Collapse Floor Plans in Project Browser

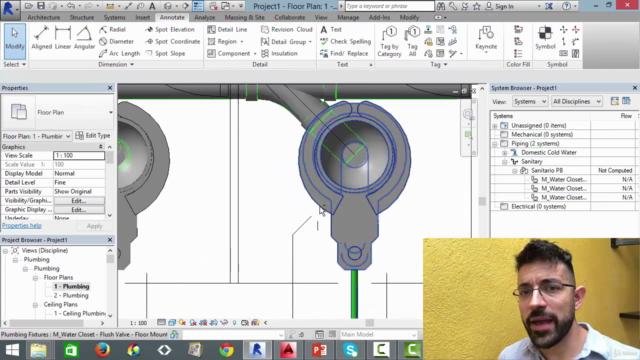click(x=35, y=278)
